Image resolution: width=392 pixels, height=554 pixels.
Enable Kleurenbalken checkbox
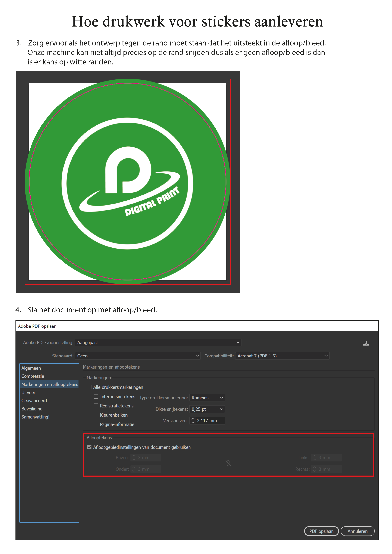tap(96, 415)
